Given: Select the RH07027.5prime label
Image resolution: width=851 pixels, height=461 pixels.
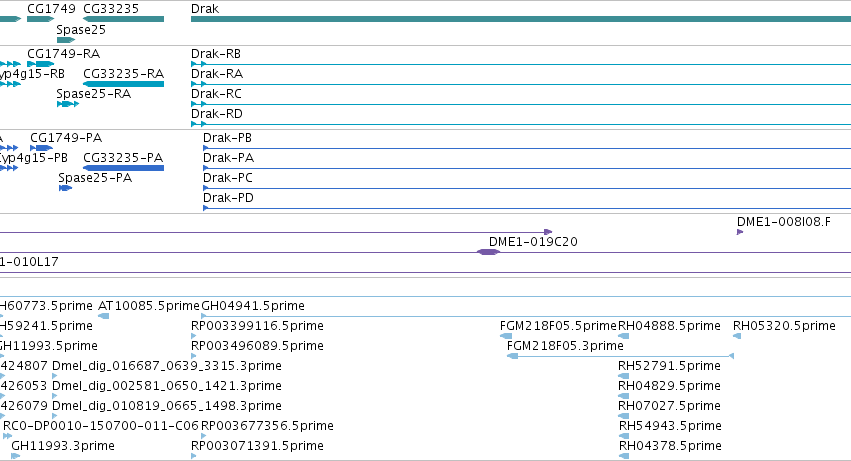Looking at the screenshot, I should coord(669,407).
